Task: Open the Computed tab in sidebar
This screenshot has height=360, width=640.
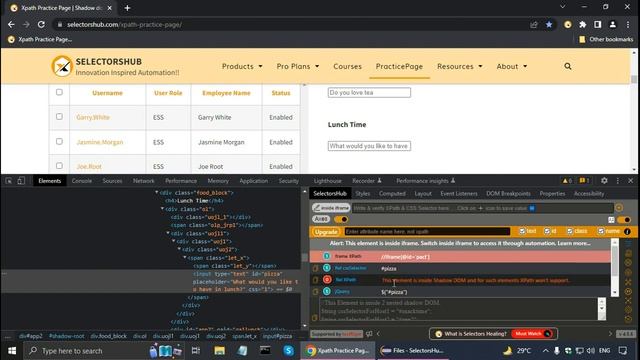Action: 392,193
